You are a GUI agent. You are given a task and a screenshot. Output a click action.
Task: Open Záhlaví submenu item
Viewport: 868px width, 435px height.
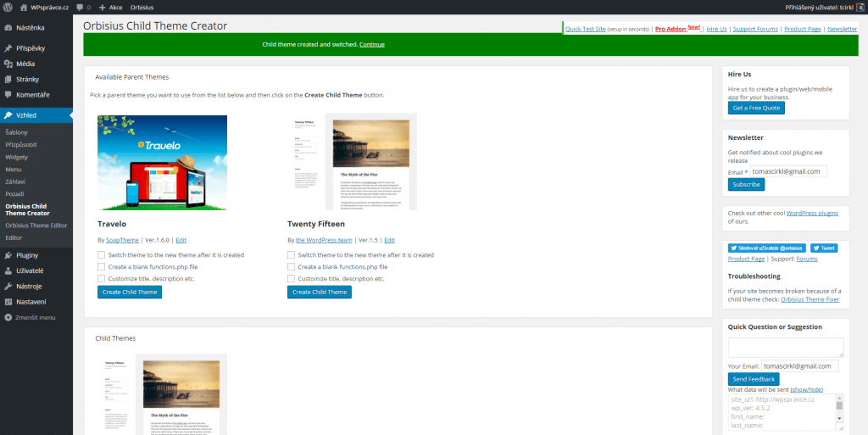coord(15,181)
